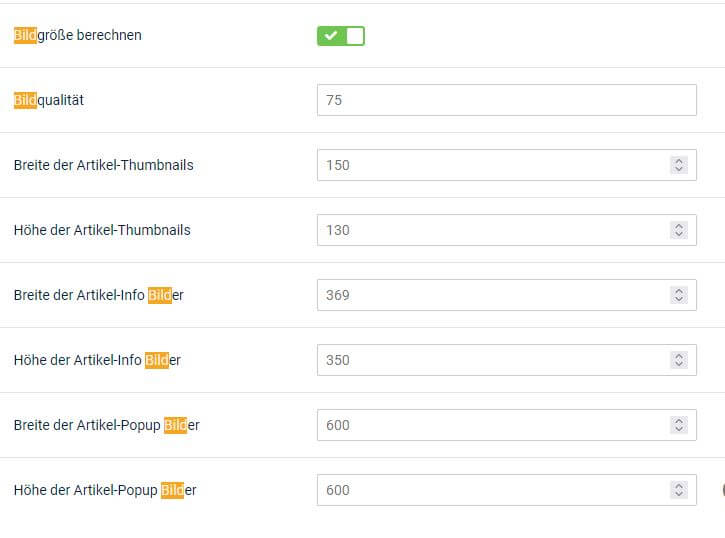Viewport: 725px width, 538px height.
Task: Focus the Bildqualität input field
Action: [x=507, y=100]
